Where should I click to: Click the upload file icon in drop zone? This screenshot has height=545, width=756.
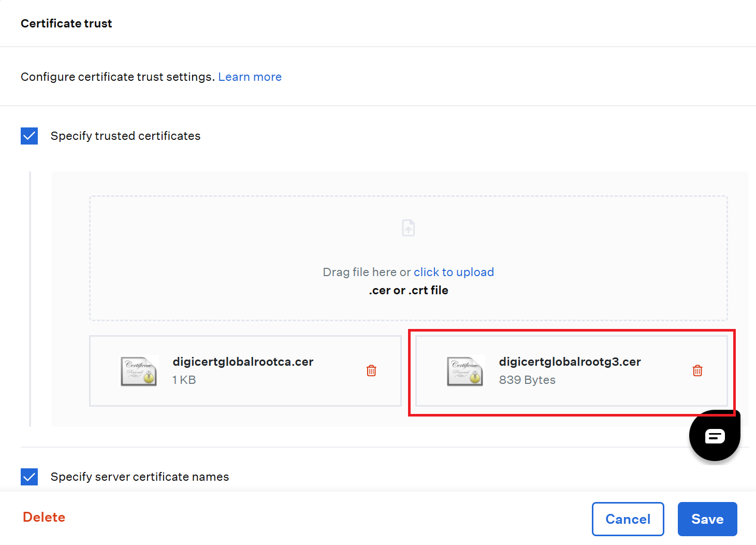point(409,228)
